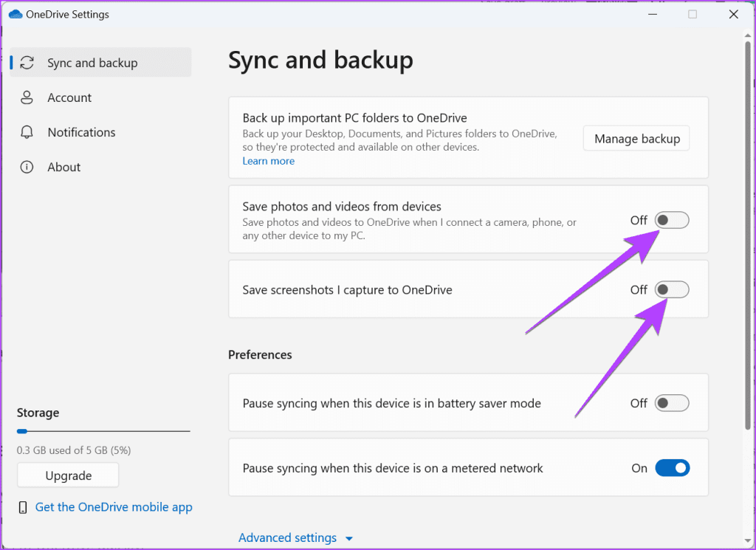Turn on Save screenshots to OneDrive toggle

click(672, 289)
